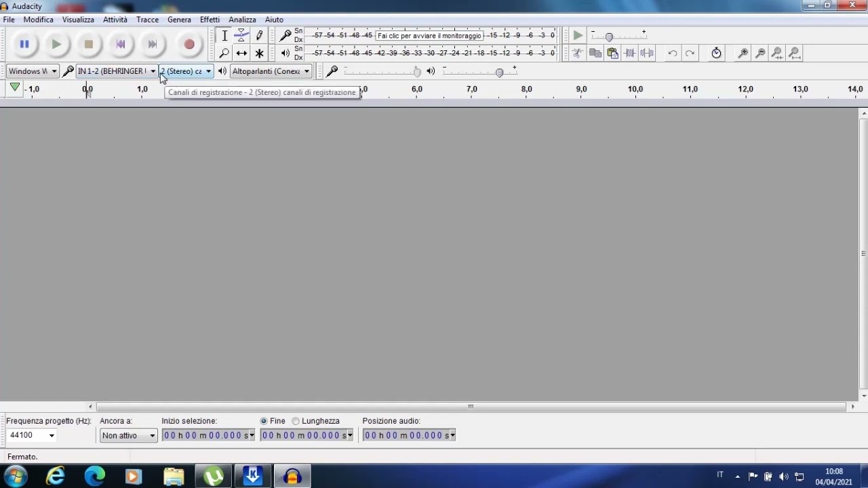The image size is (868, 488).
Task: Open Microsoft Edge from the taskbar
Action: click(95, 476)
